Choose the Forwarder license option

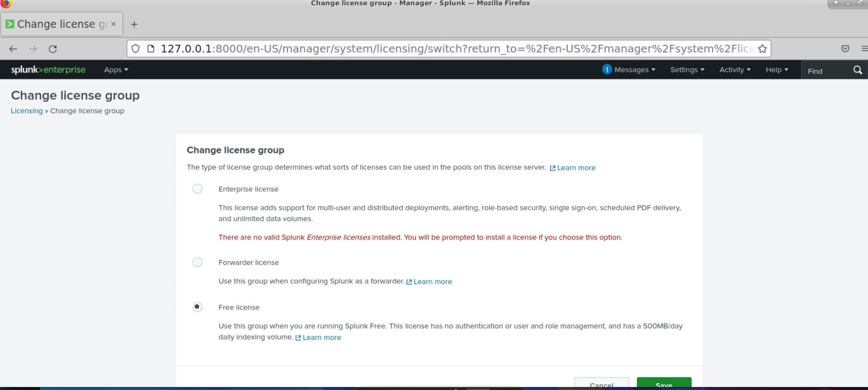tap(197, 262)
